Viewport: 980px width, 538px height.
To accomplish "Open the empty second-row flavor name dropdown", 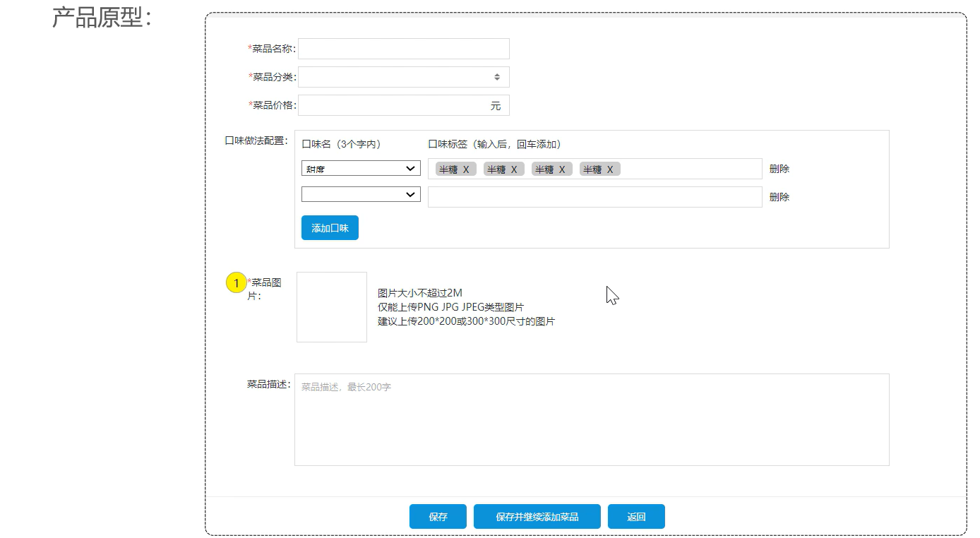I will click(361, 194).
